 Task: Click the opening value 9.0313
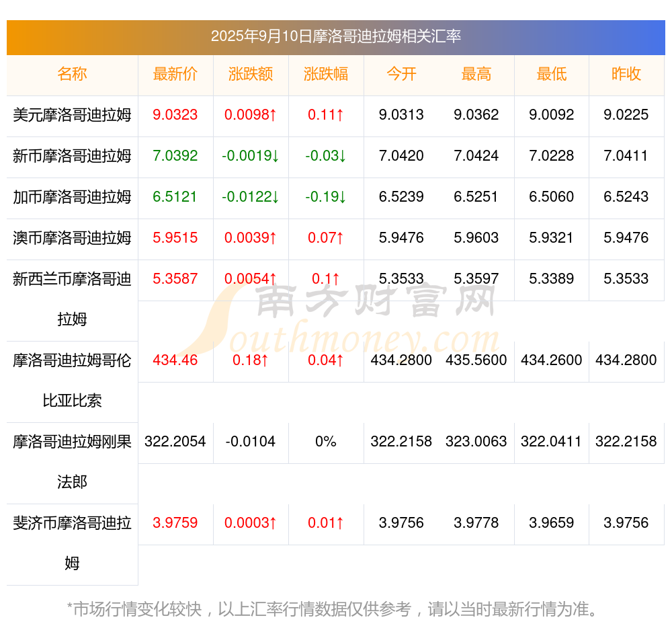pyautogui.click(x=401, y=115)
